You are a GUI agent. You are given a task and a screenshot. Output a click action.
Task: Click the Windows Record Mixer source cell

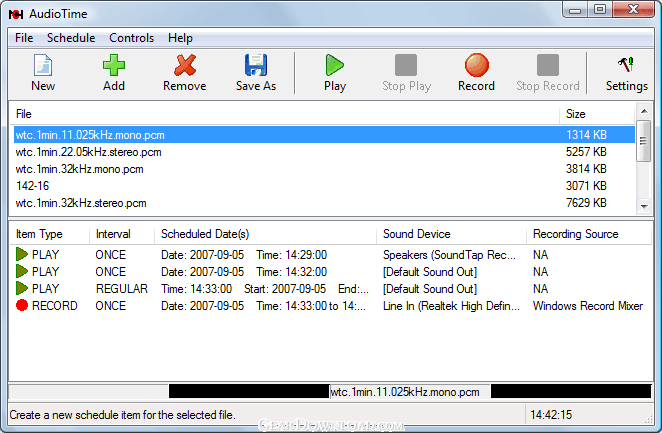[588, 306]
